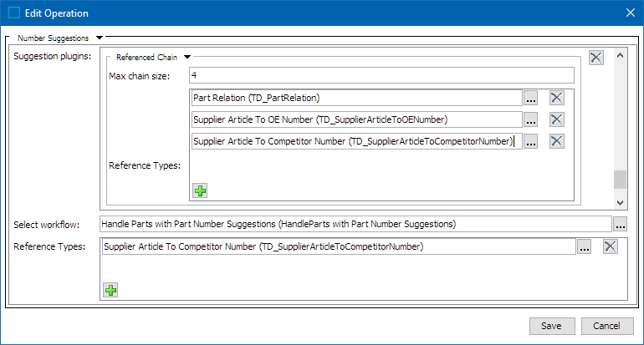
Task: Browse for Part Relation reference type
Action: pyautogui.click(x=530, y=98)
